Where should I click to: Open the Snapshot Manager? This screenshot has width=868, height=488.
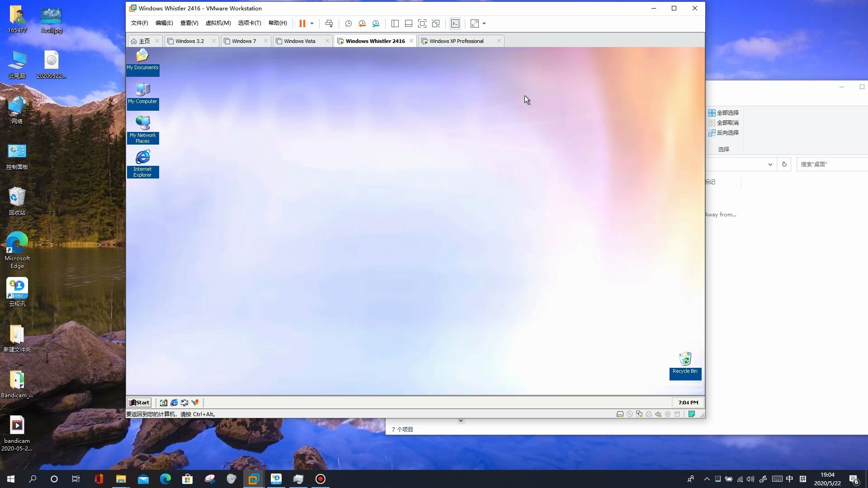376,23
